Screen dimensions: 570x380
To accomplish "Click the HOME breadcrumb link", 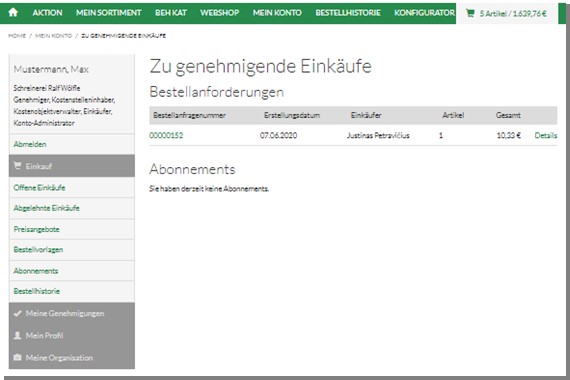I will pyautogui.click(x=17, y=36).
